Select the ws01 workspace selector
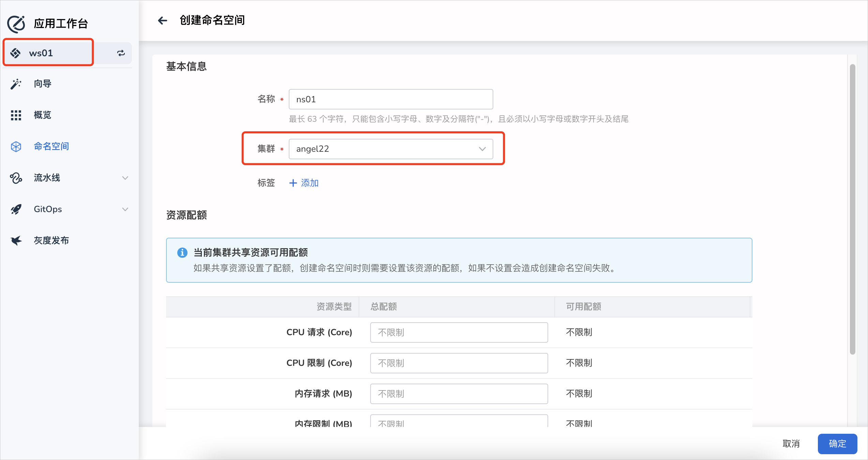This screenshot has width=868, height=460. pyautogui.click(x=67, y=53)
